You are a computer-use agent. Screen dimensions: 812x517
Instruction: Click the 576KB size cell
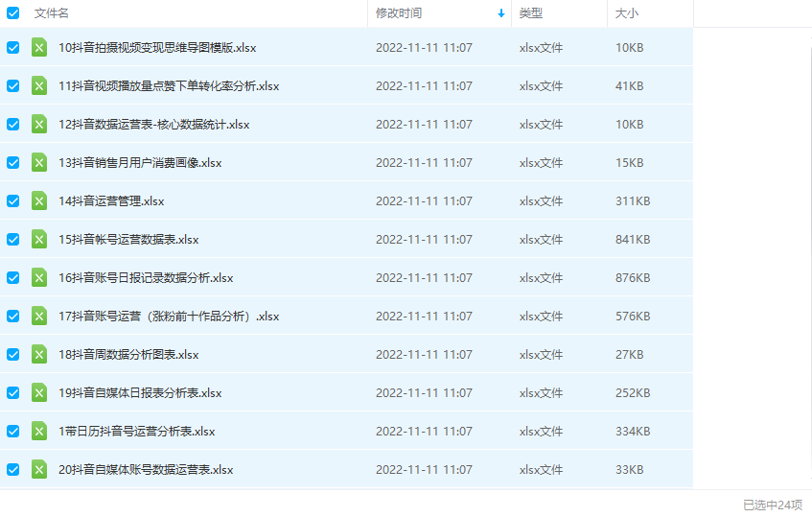click(x=633, y=316)
